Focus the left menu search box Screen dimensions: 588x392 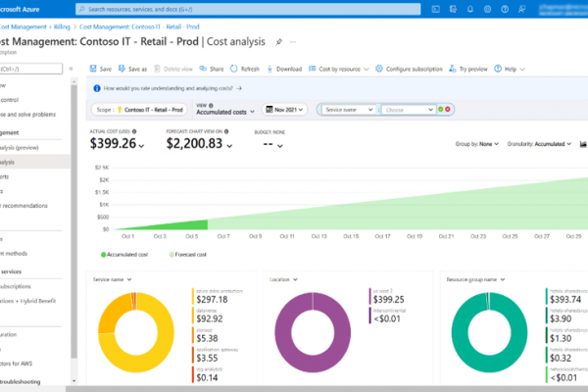(x=30, y=69)
